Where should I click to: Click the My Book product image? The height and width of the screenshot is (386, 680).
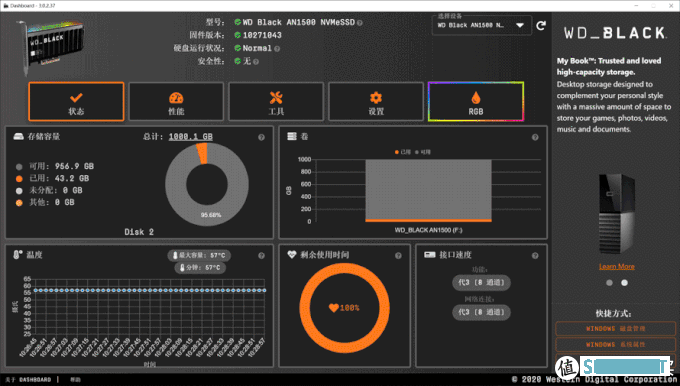pos(616,214)
